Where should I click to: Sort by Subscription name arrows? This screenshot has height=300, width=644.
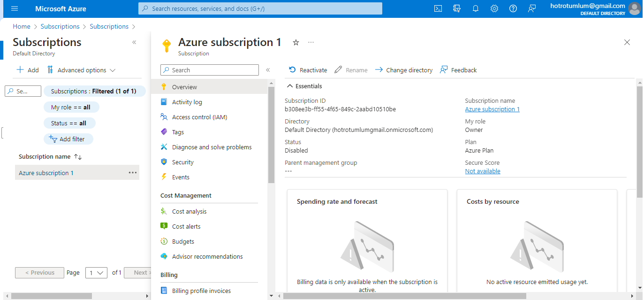(78, 157)
